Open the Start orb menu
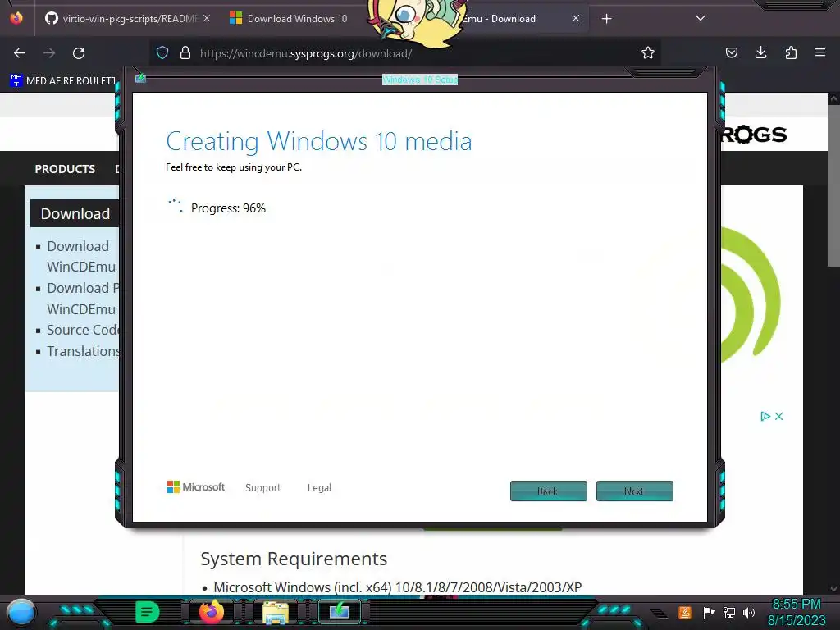This screenshot has width=840, height=630. coord(21,612)
